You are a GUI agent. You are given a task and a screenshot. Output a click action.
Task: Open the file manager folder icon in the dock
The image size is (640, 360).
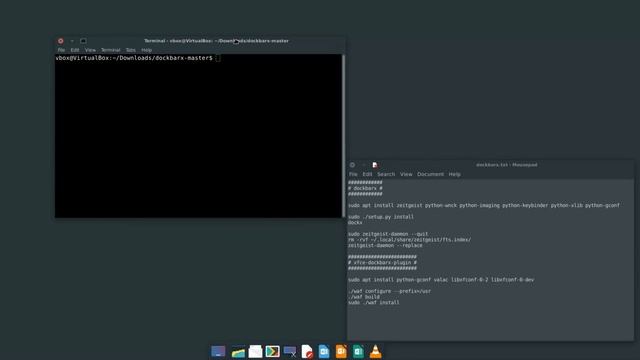pyautogui.click(x=238, y=352)
